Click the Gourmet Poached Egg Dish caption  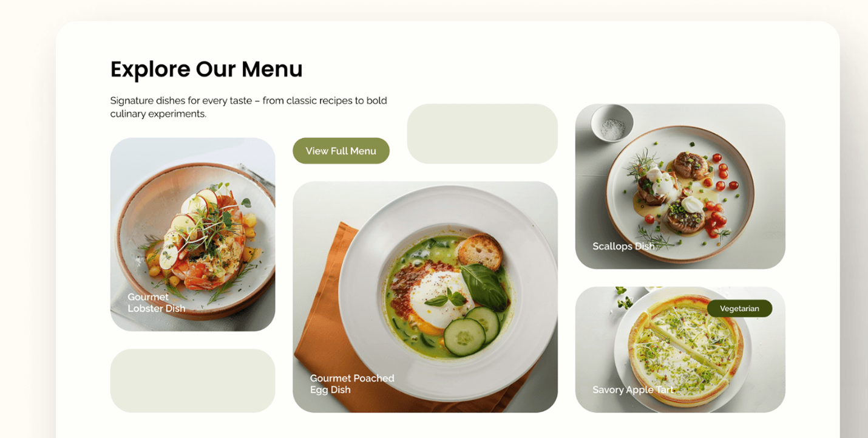[352, 384]
